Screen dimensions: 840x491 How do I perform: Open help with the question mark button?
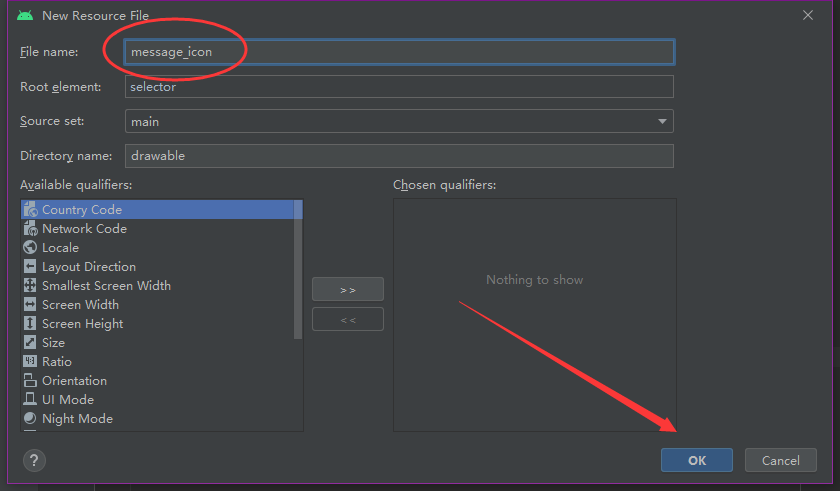(34, 460)
